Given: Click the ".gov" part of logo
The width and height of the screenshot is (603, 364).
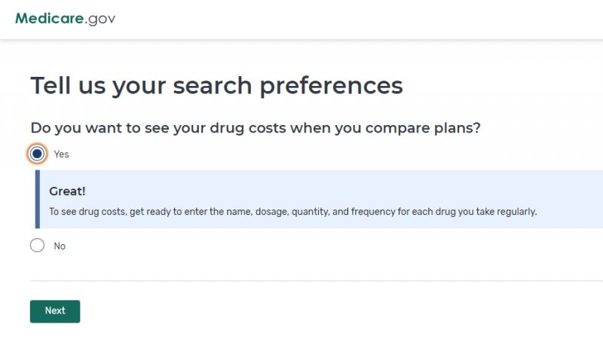Looking at the screenshot, I should click(x=100, y=20).
